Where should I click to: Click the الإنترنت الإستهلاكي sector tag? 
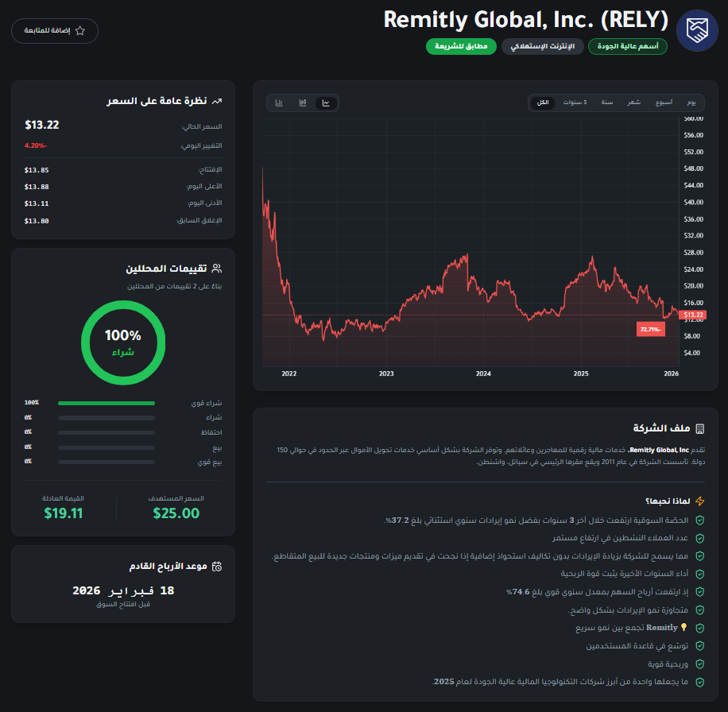coord(542,46)
